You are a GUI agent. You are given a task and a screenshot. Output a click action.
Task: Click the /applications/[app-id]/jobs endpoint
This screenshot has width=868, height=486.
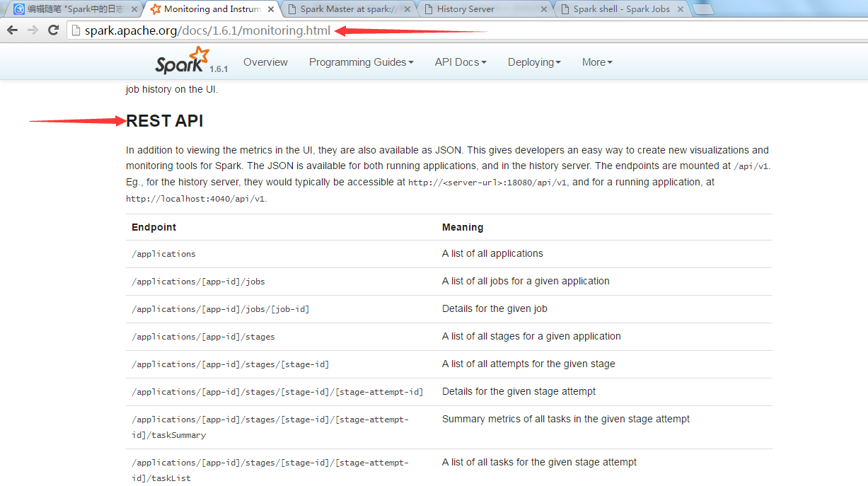pyautogui.click(x=198, y=282)
